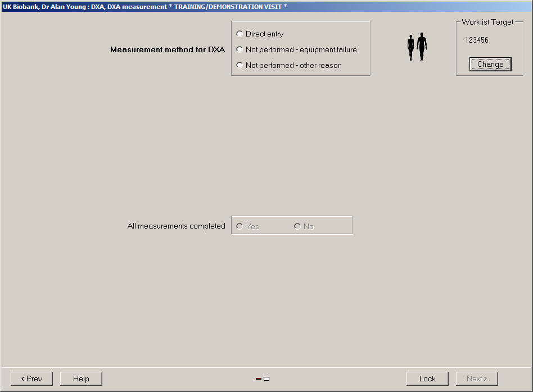Select the Direct entry radio button
This screenshot has width=533, height=392.
click(x=240, y=34)
